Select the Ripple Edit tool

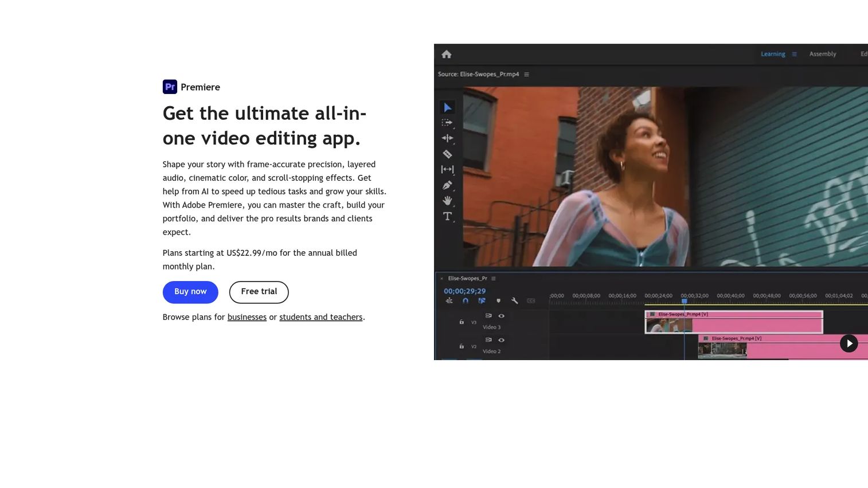point(447,138)
